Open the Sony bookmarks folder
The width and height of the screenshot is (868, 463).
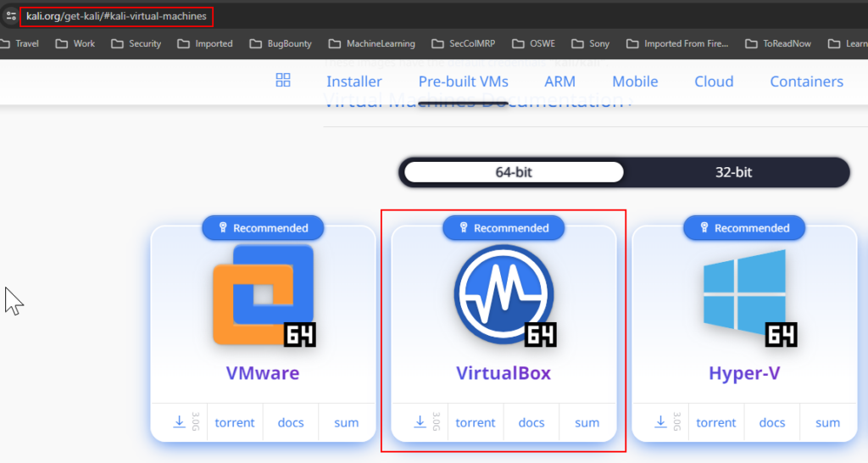[x=591, y=43]
